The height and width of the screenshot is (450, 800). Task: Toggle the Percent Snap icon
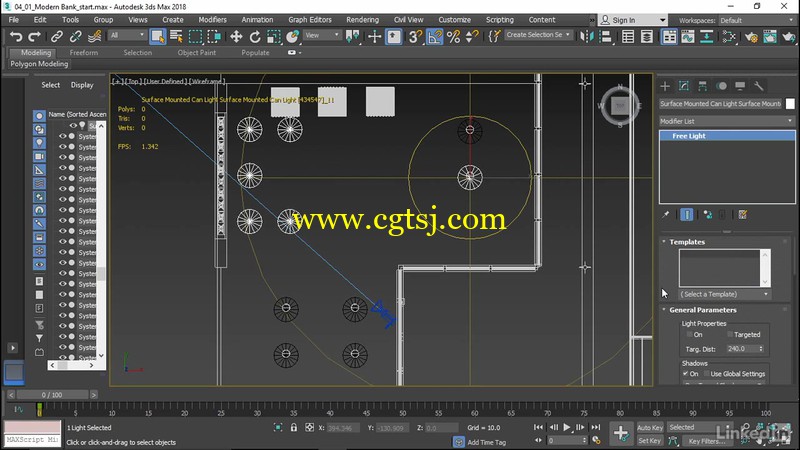tap(453, 37)
